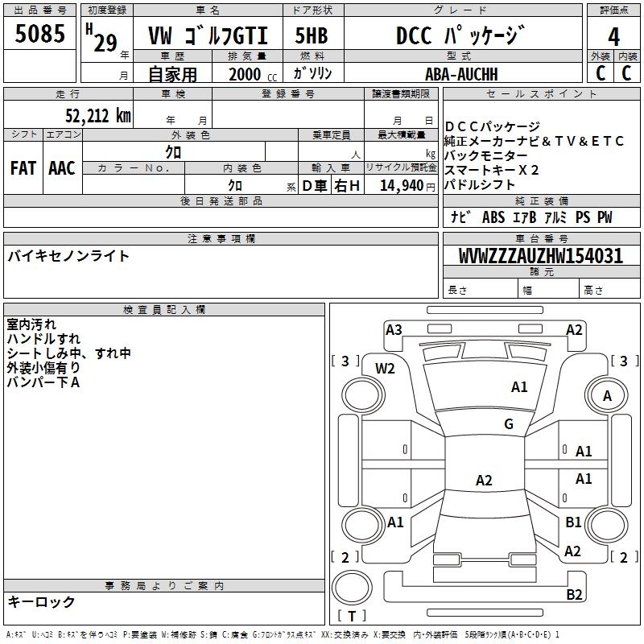The height and width of the screenshot is (644, 644).
Task: Click the overall evaluation score 4
Action: (613, 37)
